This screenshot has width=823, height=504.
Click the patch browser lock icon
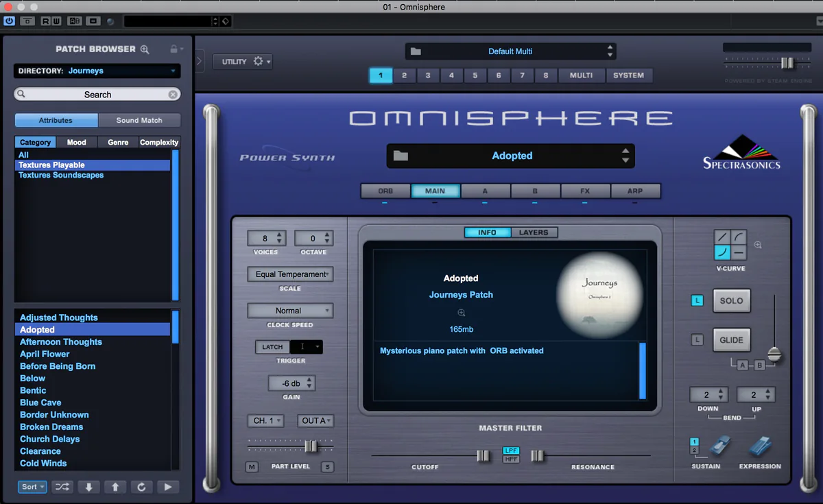[x=174, y=49]
